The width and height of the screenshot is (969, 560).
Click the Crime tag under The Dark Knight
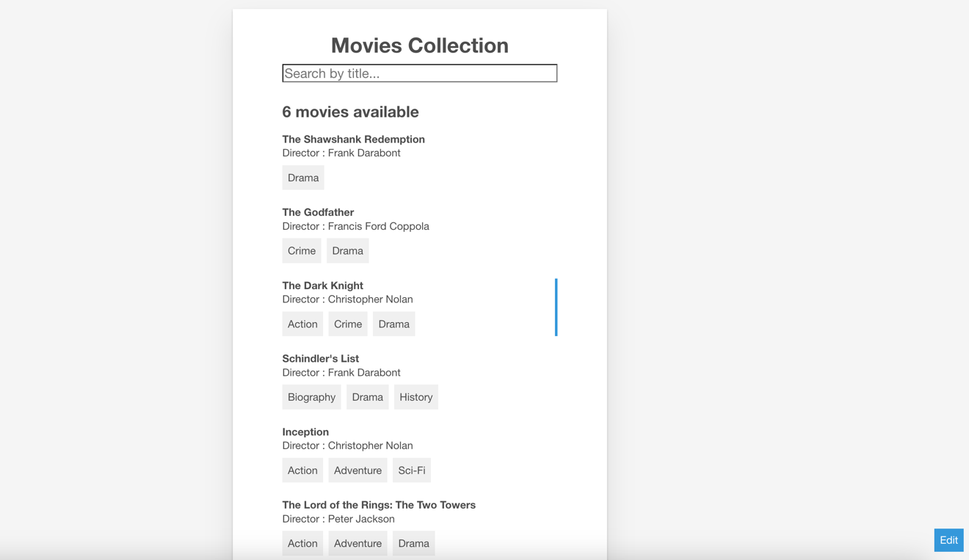348,324
